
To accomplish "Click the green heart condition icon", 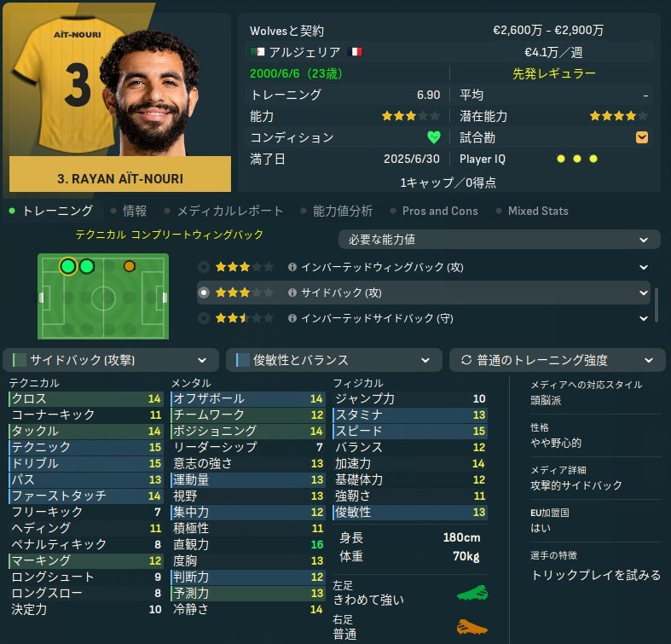I will coord(433,137).
